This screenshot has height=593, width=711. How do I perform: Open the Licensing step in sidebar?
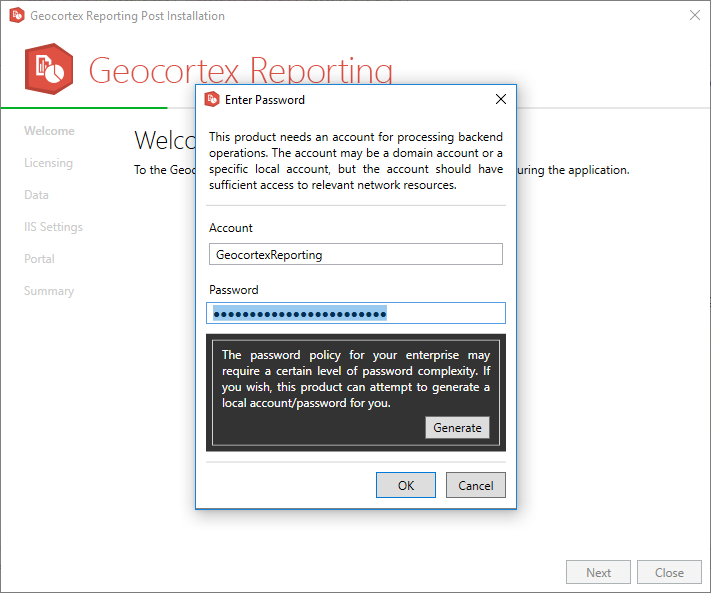(x=48, y=163)
